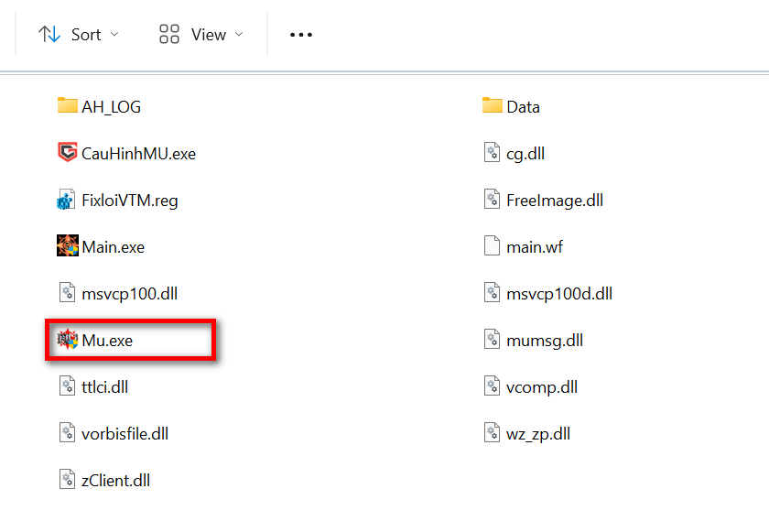Click the AH_LOG folder icon
Image resolution: width=769 pixels, height=532 pixels.
(67, 106)
